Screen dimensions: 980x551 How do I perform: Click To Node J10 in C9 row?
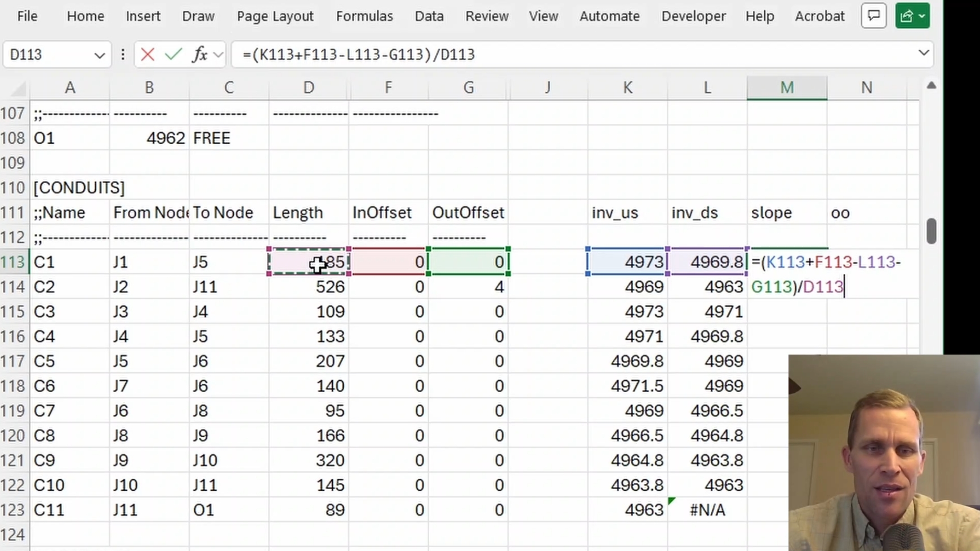pos(229,460)
